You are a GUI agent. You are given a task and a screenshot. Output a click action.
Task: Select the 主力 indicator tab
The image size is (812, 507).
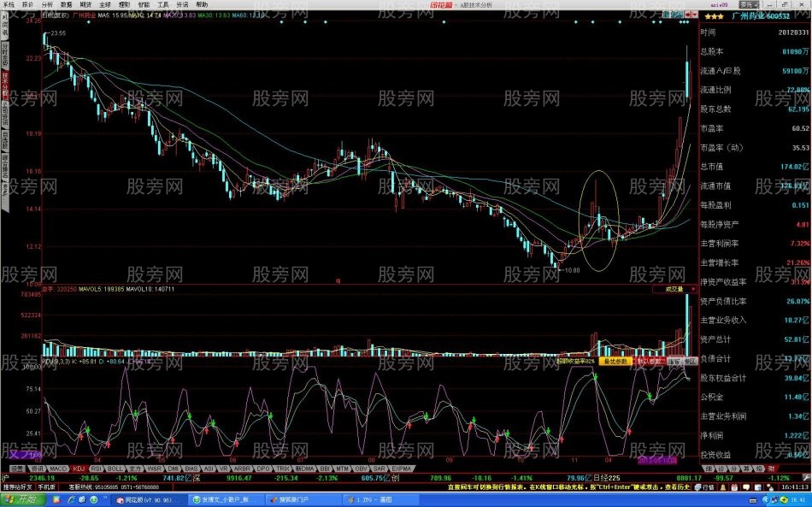(x=134, y=469)
